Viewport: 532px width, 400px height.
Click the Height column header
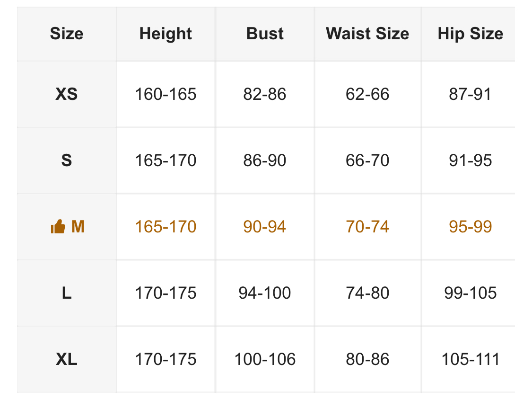point(166,34)
